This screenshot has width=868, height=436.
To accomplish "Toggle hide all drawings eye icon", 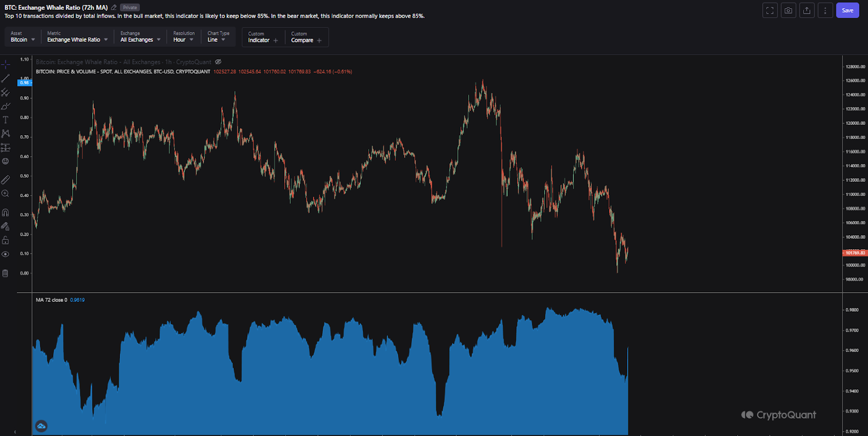I will [5, 254].
